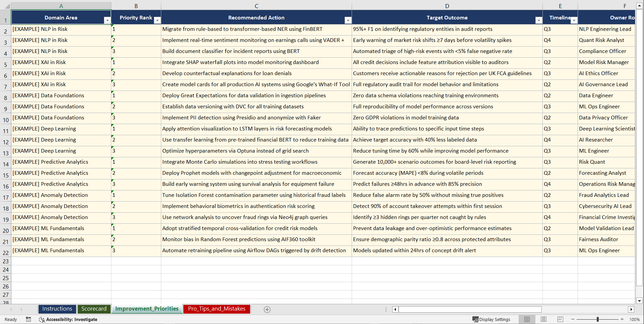Click the 100% zoom level indicator
The height and width of the screenshot is (324, 644).
(x=635, y=319)
